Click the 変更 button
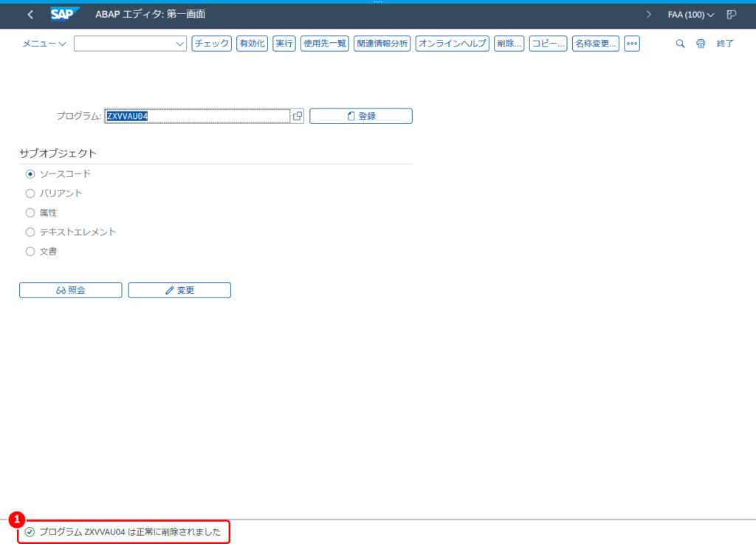756x544 pixels. tap(179, 290)
